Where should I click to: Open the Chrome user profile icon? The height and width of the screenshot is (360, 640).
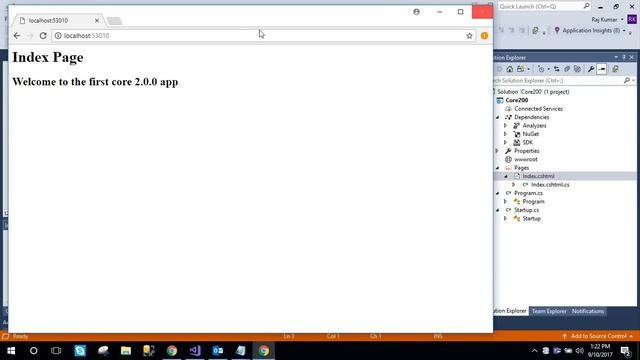pos(416,12)
